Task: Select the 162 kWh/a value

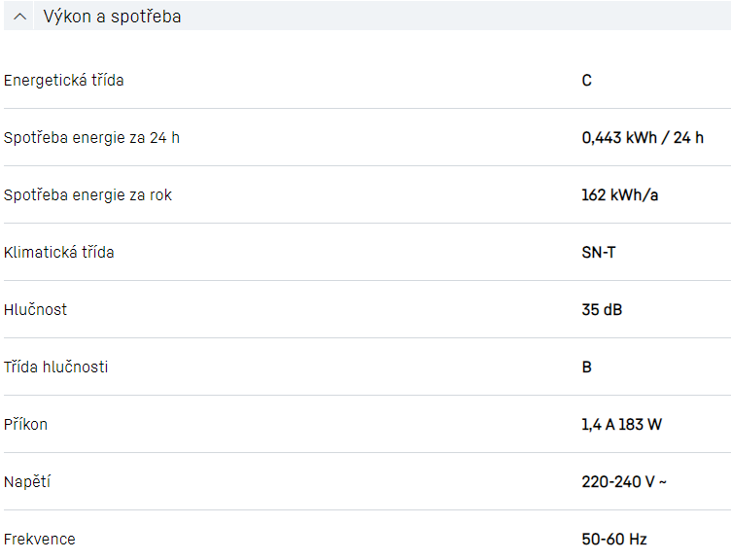Action: tap(620, 194)
